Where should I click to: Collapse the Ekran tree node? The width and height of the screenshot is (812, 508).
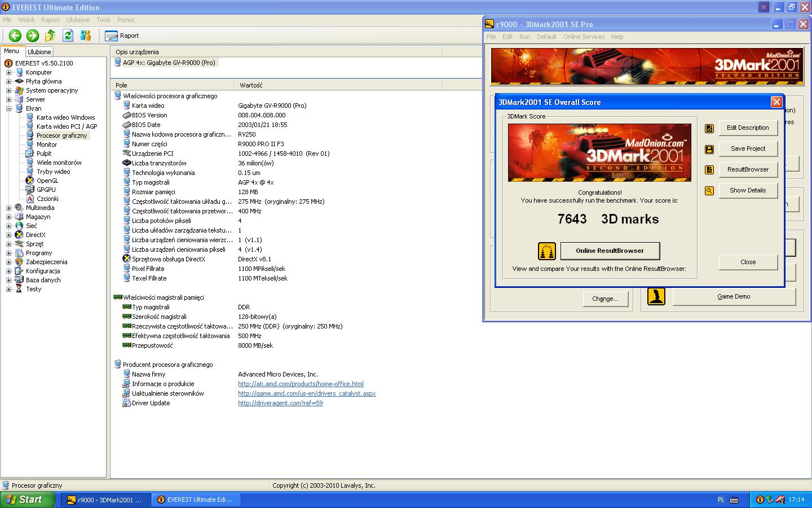[8, 108]
